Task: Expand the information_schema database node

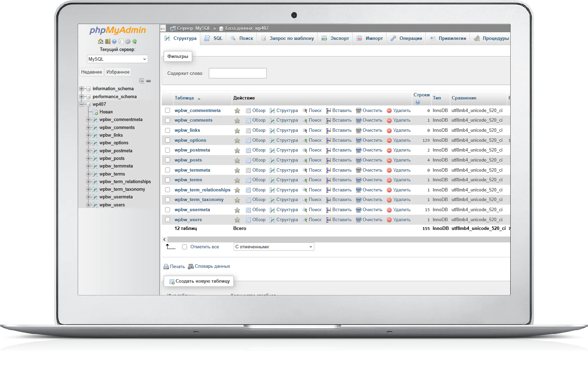Action: point(82,89)
